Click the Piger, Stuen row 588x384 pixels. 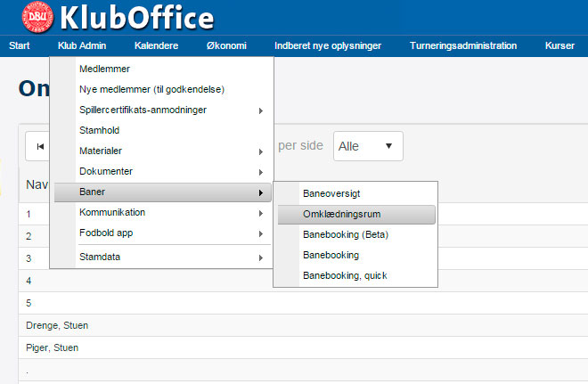[x=303, y=347]
